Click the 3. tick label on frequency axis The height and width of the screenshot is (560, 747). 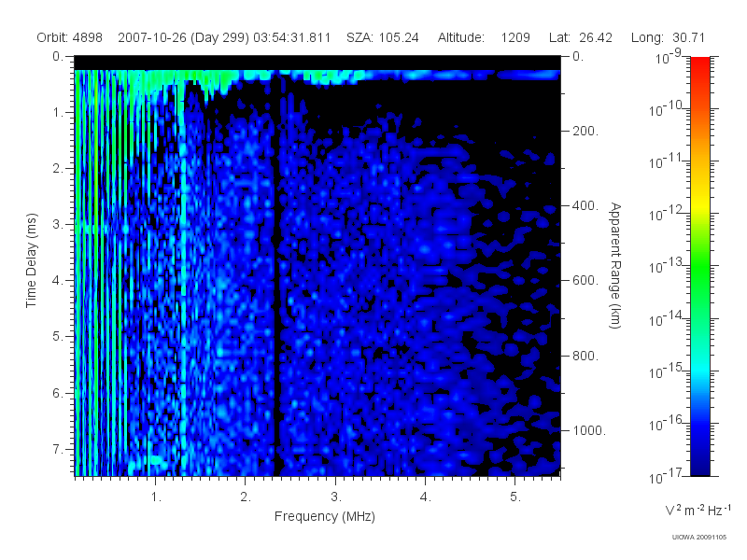pyautogui.click(x=336, y=497)
